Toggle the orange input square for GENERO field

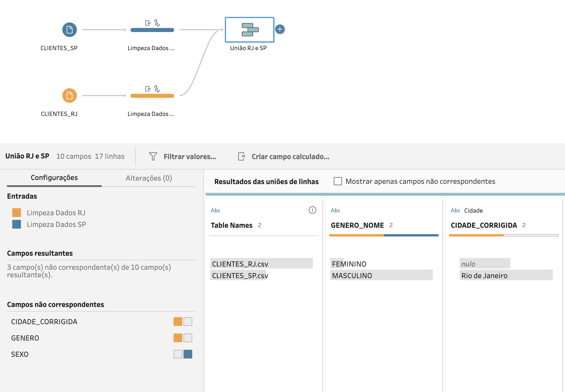[x=178, y=338]
